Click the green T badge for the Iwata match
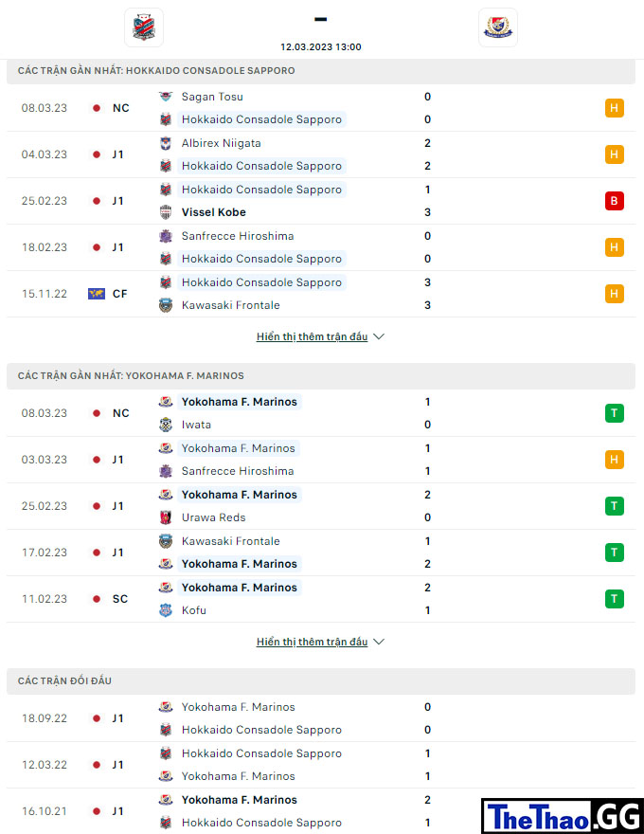Viewport: 644px width, 834px height. tap(615, 413)
